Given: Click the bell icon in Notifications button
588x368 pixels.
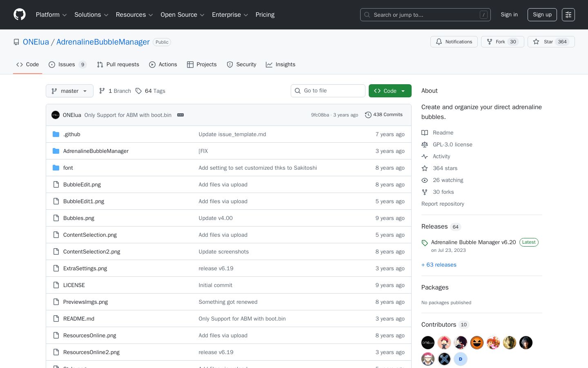Looking at the screenshot, I should pos(439,42).
